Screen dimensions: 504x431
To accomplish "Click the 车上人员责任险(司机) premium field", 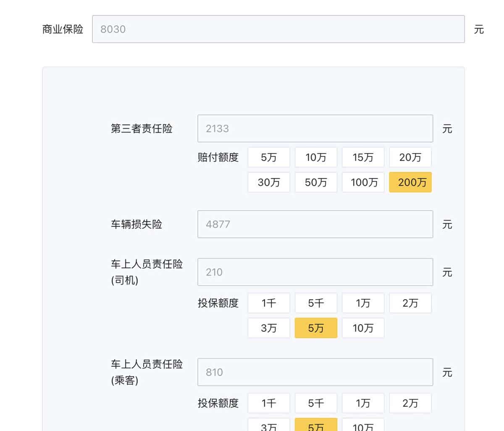I will point(315,272).
